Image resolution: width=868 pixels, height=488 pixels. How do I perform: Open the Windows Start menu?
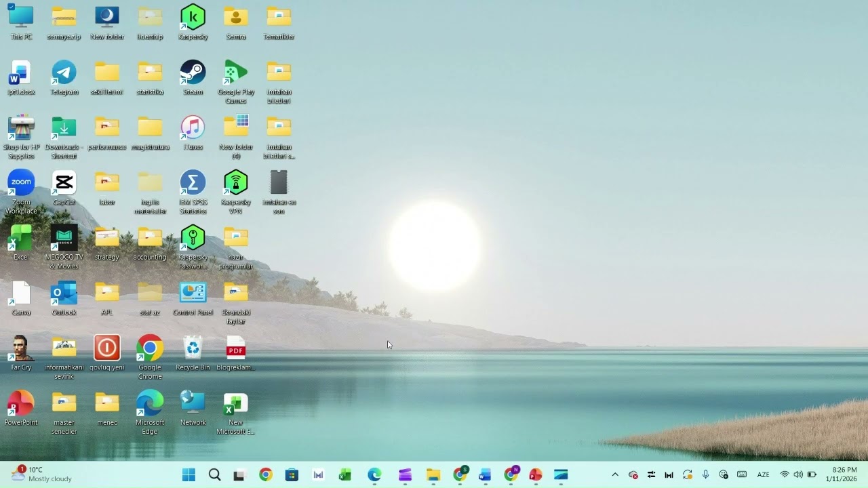click(189, 475)
